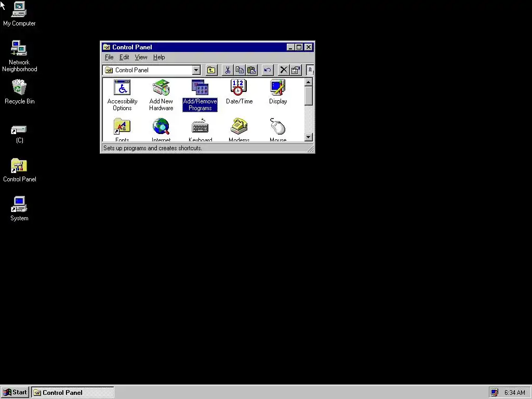Click the Undo toolbar icon
Viewport: 532px width, 399px height.
point(268,70)
